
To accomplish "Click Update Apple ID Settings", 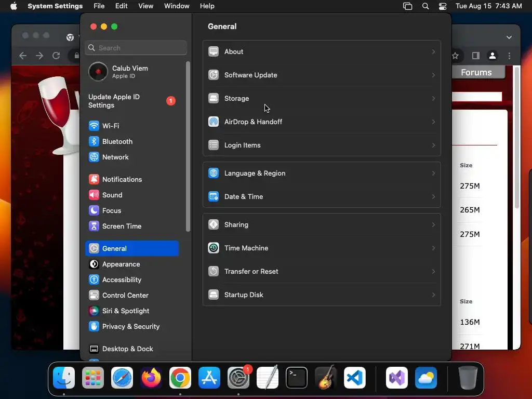I will 132,101.
